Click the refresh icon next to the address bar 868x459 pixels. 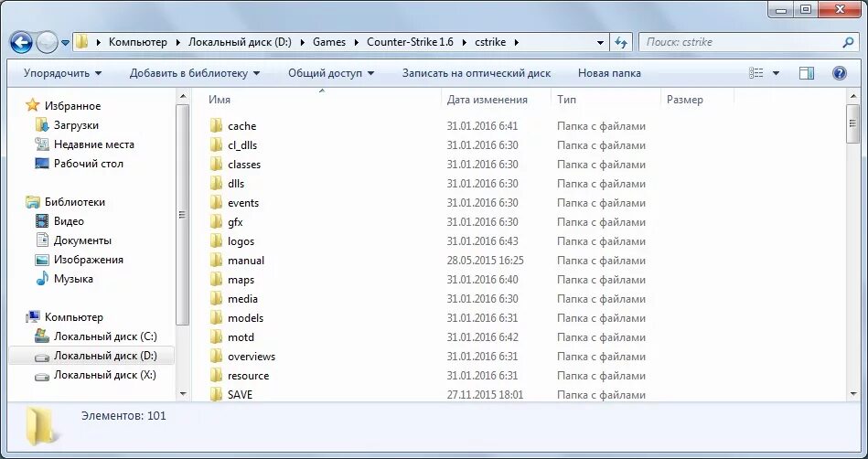click(x=621, y=42)
